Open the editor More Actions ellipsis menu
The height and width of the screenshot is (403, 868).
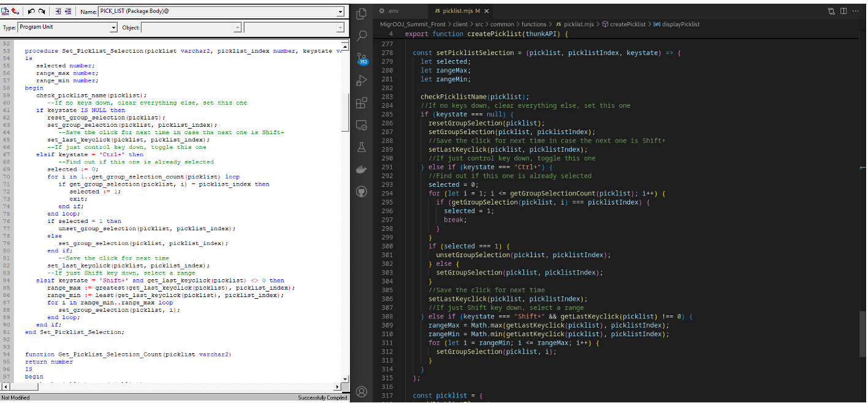click(x=856, y=11)
